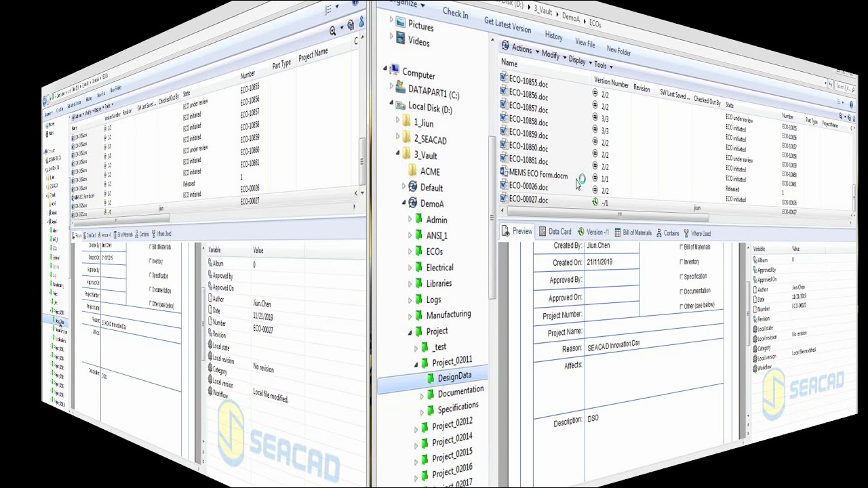
Task: Switch to Bill of Materials tab in right window
Action: [633, 233]
